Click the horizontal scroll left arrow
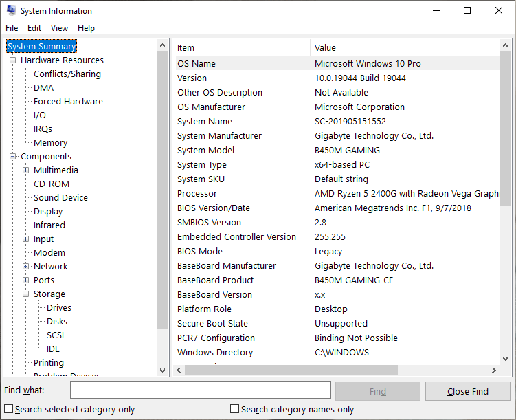This screenshot has width=516, height=420. pyautogui.click(x=179, y=370)
